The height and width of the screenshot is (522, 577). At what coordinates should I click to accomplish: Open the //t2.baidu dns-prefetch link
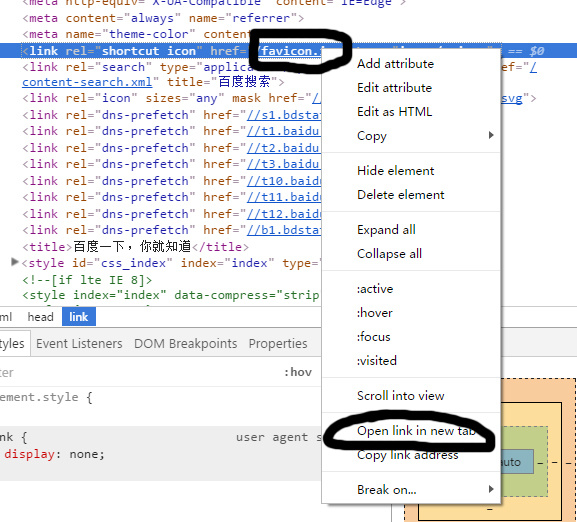coord(284,148)
